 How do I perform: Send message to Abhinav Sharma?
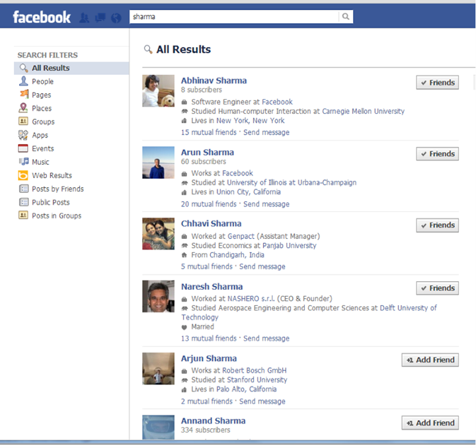266,132
